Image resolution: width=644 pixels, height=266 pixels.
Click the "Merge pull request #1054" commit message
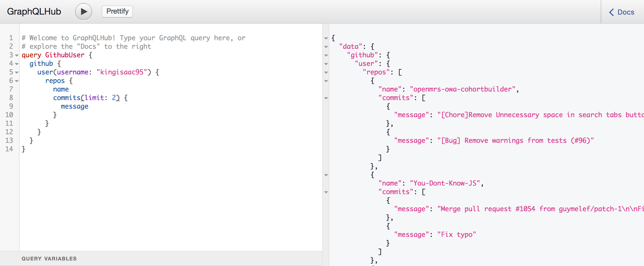541,209
